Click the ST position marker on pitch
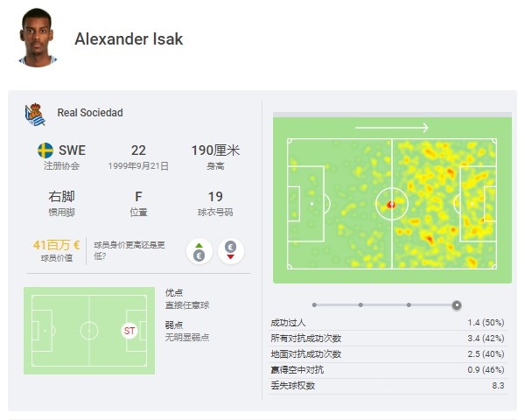The image size is (525, 420). pos(129,331)
